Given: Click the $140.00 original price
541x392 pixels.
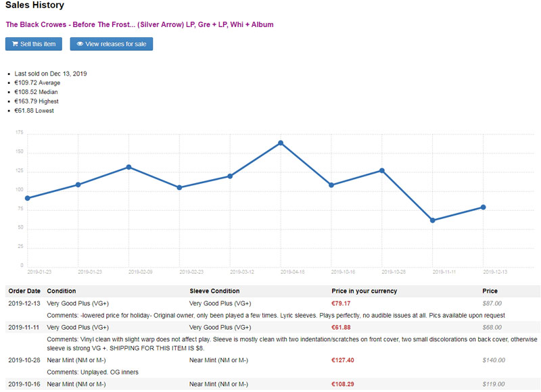Looking at the screenshot, I should (x=494, y=360).
